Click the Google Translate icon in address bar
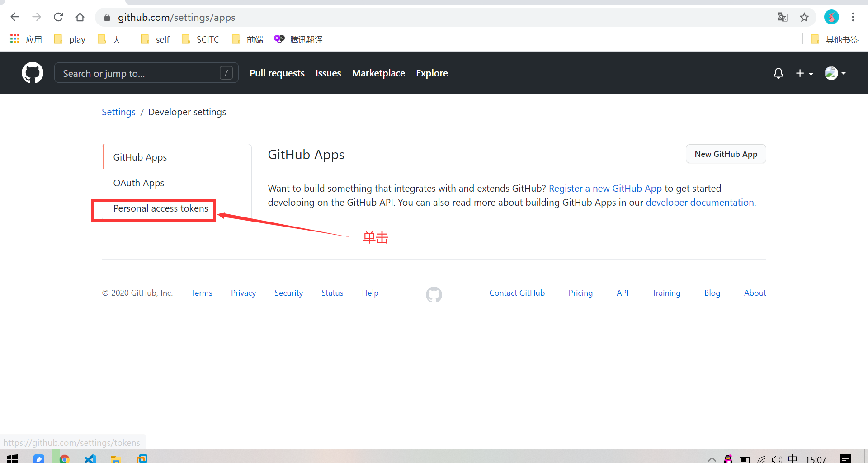 [x=783, y=17]
